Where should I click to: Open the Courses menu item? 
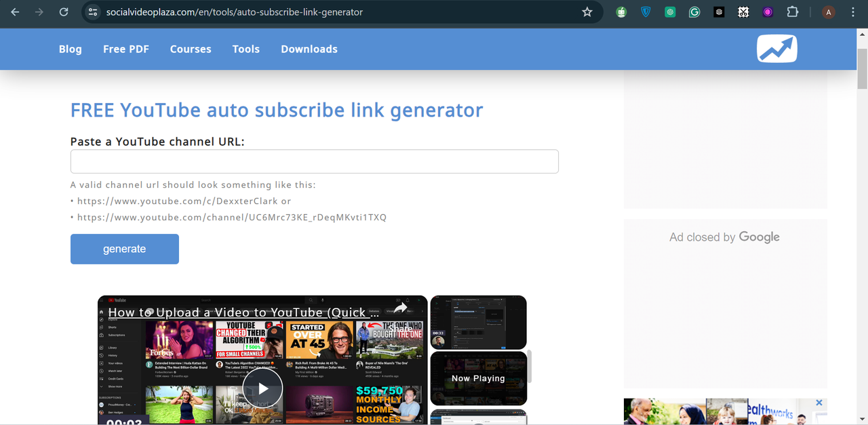point(191,49)
